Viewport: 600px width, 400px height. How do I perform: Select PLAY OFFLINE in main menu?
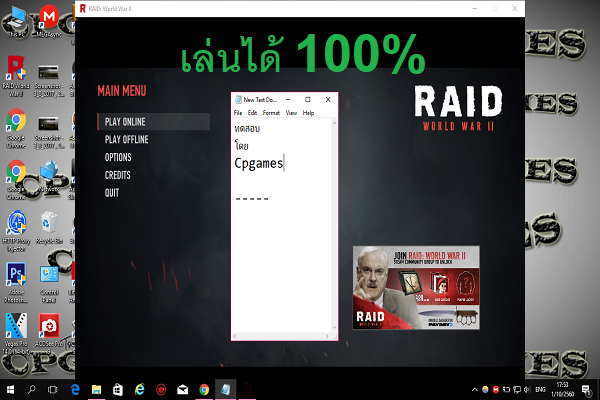127,139
